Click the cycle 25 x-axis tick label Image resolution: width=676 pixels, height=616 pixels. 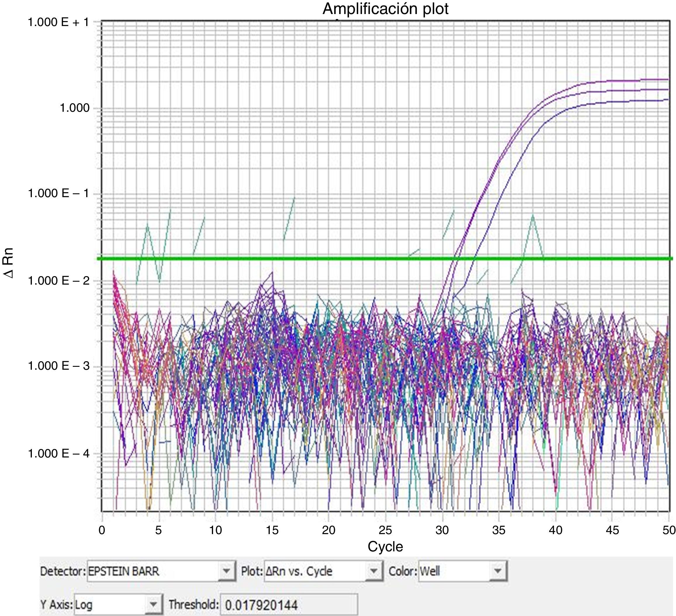pos(385,530)
